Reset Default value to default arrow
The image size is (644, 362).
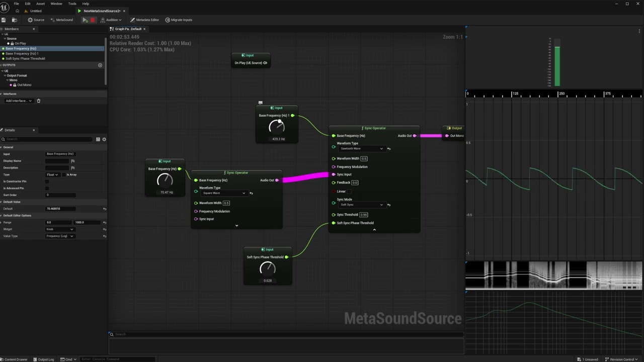tap(105, 209)
